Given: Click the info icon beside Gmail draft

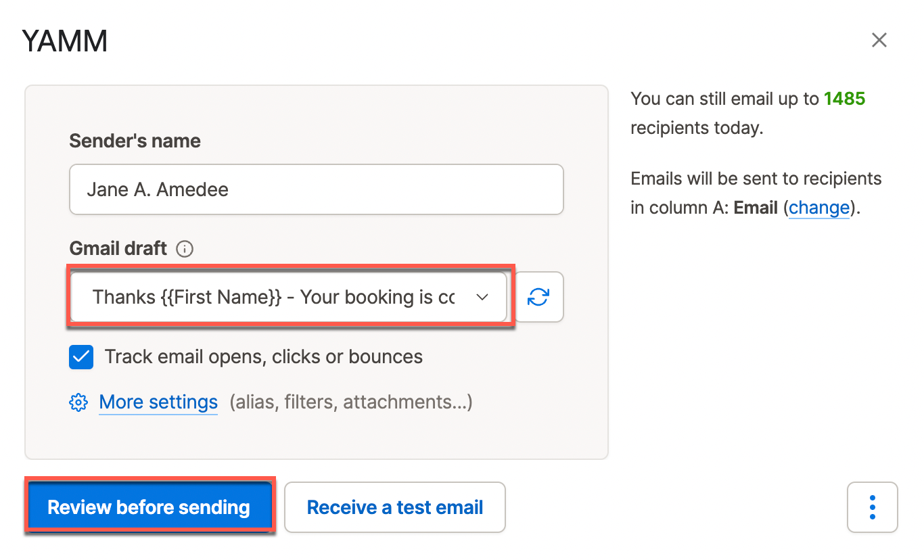Looking at the screenshot, I should tap(184, 249).
